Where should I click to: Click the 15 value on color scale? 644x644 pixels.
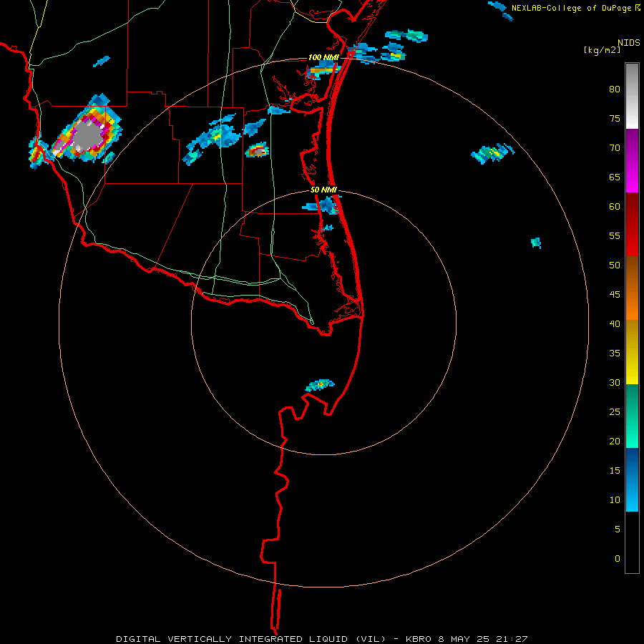click(615, 471)
